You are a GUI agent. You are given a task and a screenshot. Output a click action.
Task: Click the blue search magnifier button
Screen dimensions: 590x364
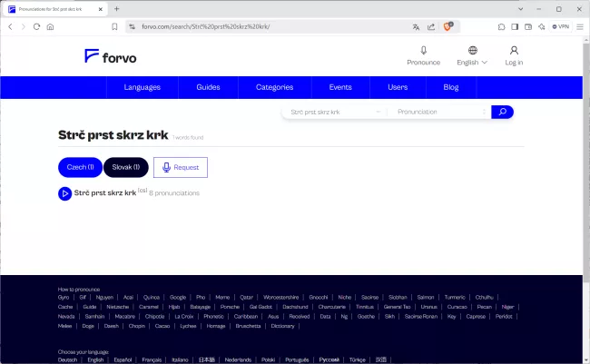502,112
